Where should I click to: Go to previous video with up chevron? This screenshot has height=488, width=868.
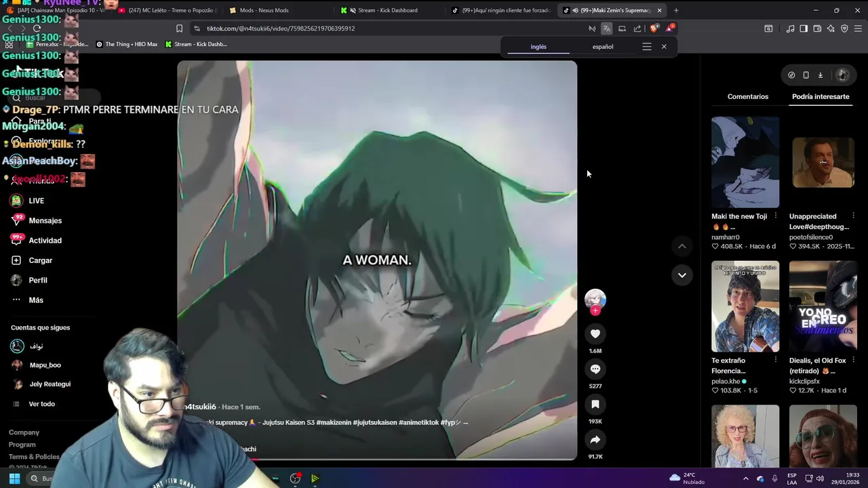[x=682, y=246]
